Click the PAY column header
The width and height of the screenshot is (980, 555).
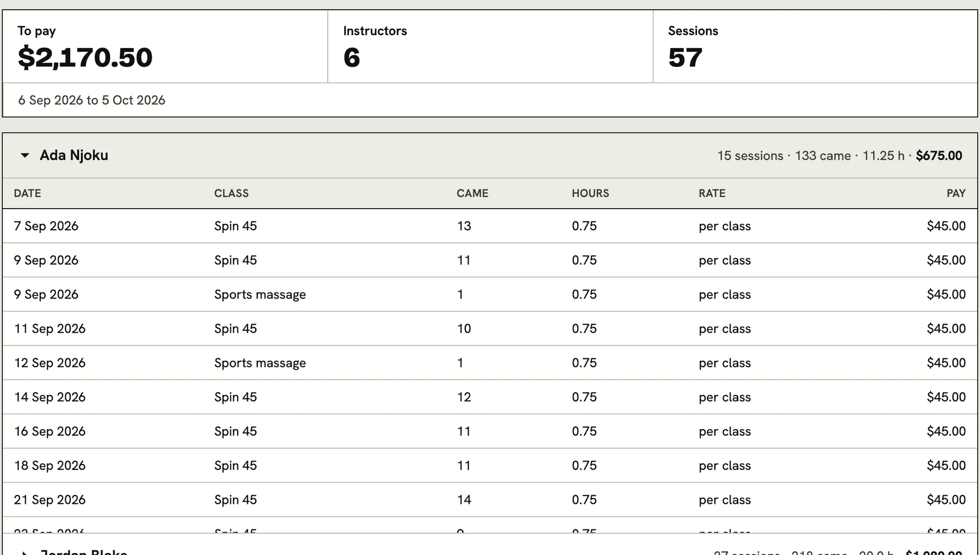[x=956, y=193]
